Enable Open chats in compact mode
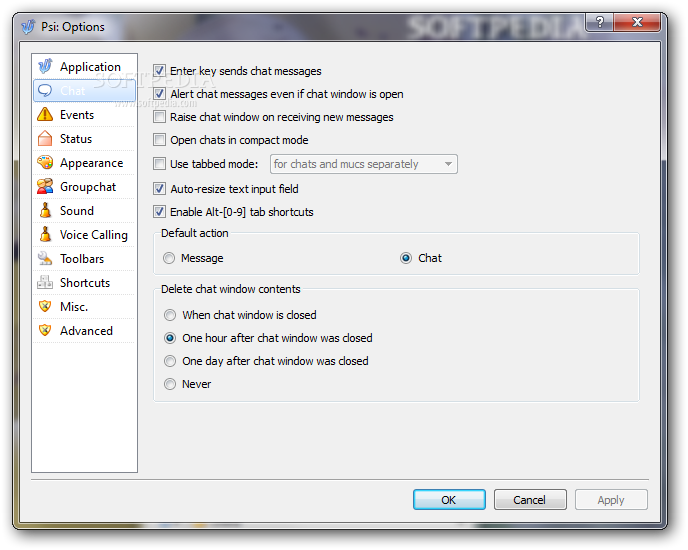 click(159, 140)
